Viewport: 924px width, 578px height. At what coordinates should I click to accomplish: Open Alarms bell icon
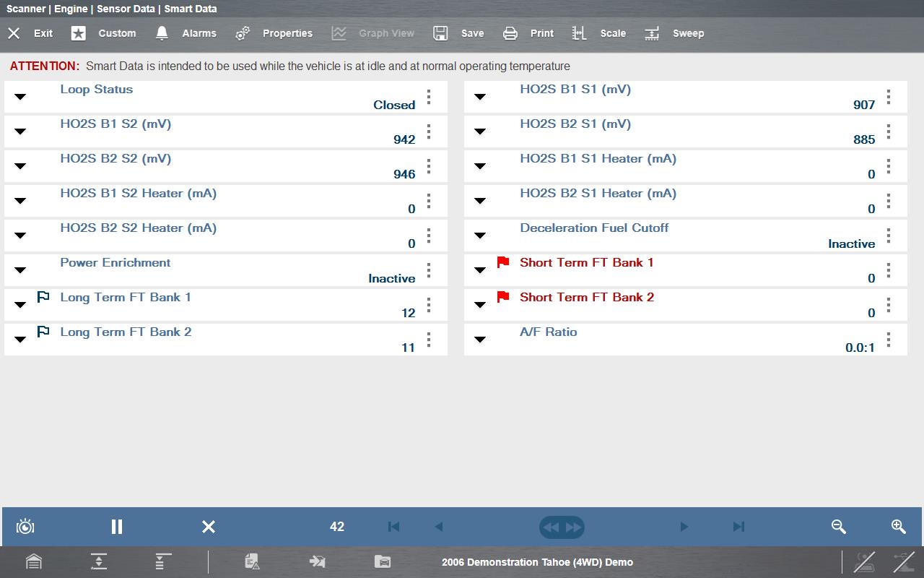[162, 33]
